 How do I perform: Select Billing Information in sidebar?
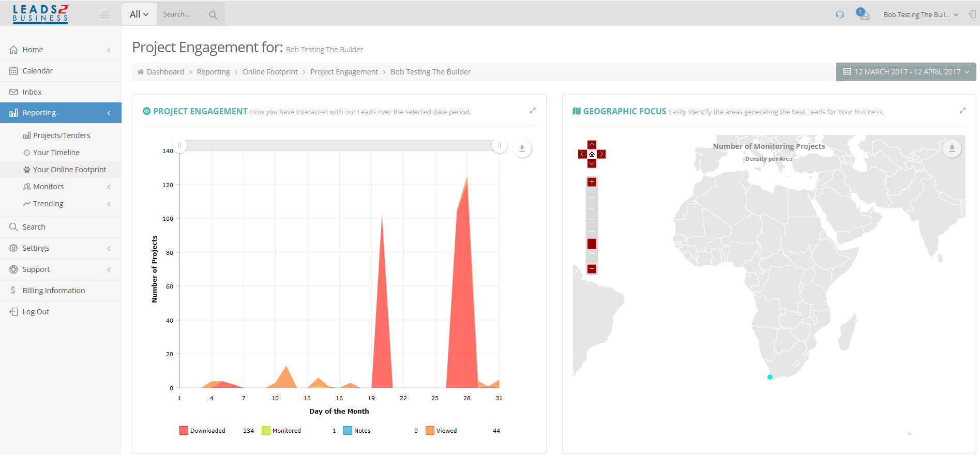tap(53, 291)
